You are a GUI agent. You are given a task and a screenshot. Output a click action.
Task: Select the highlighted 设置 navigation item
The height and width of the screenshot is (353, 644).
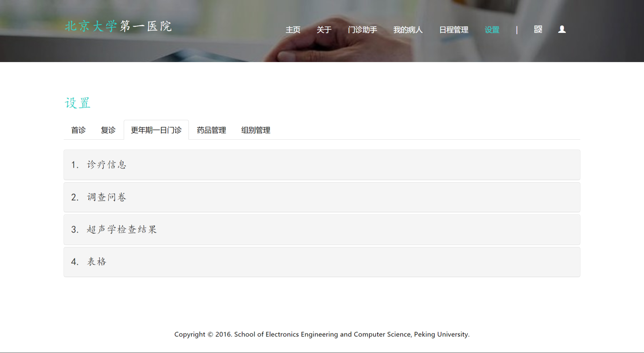[492, 30]
